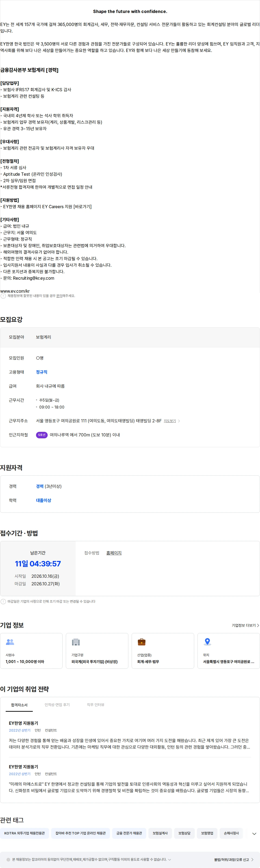Image resolution: width=260 pixels, height=868 pixels.
Task: Click the 손해사정사 tag
Action: click(231, 833)
